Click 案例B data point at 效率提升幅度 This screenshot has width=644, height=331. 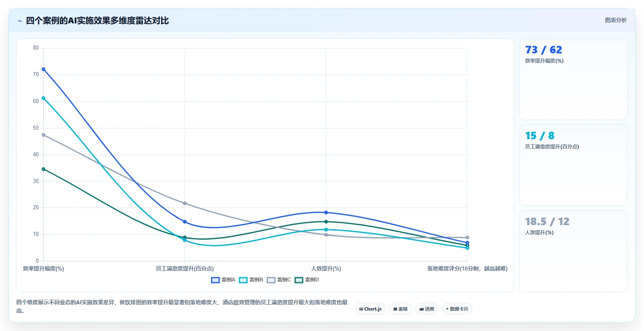tap(43, 98)
